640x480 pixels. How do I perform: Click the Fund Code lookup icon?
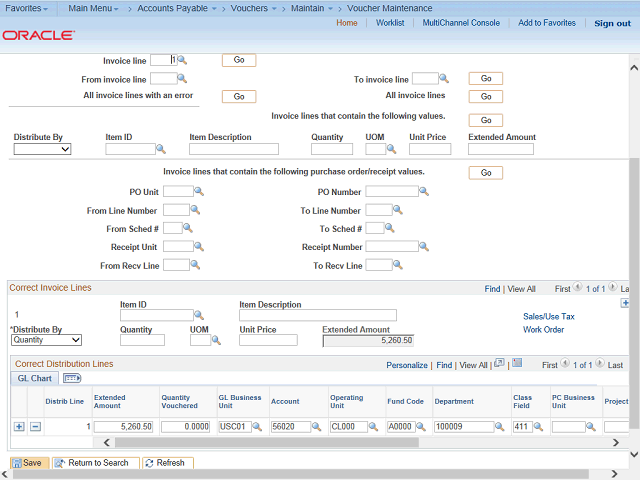420,427
